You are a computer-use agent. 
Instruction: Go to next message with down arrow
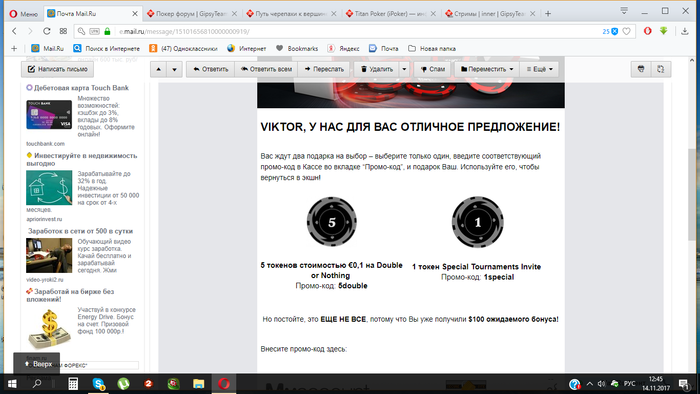pos(175,69)
